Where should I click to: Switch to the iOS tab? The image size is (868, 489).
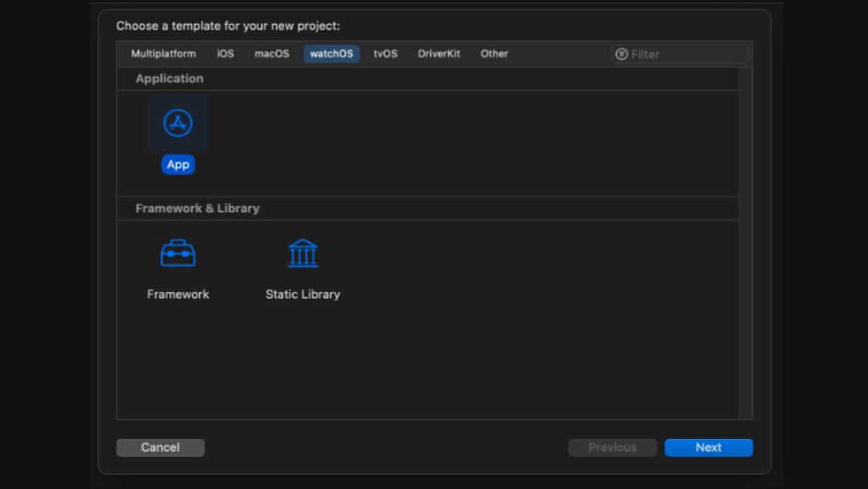pyautogui.click(x=225, y=53)
